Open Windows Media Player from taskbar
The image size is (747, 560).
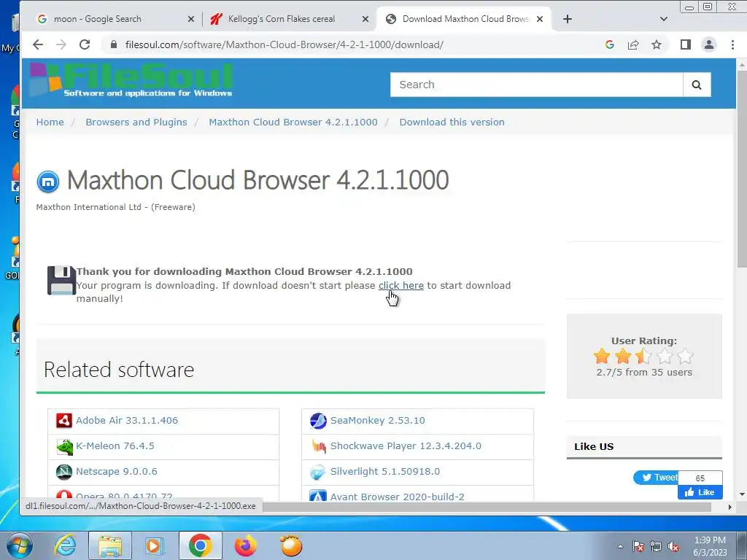[153, 545]
